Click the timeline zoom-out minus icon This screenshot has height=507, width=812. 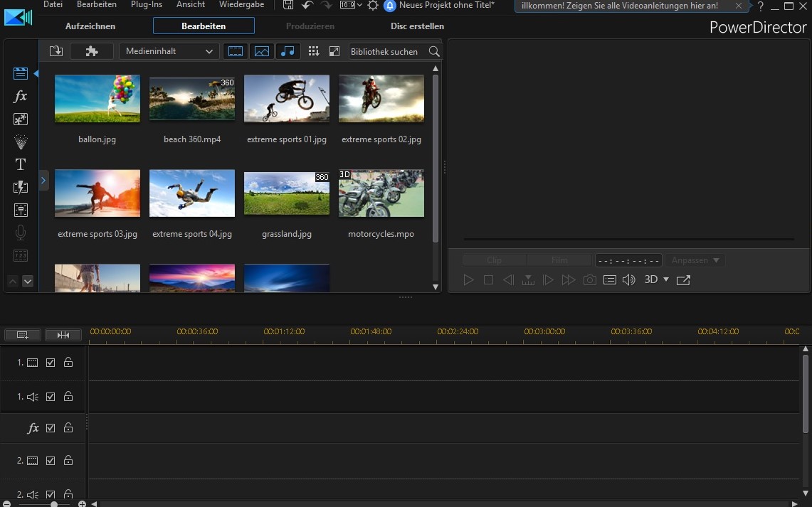6,504
